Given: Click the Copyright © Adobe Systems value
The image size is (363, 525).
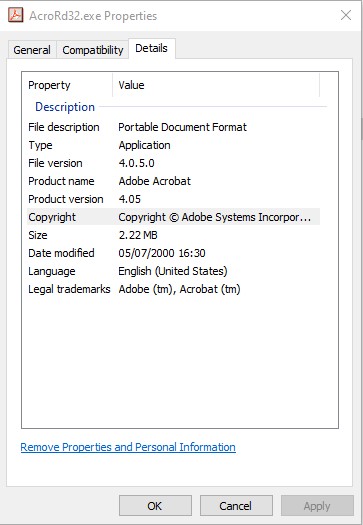Looking at the screenshot, I should 215,217.
